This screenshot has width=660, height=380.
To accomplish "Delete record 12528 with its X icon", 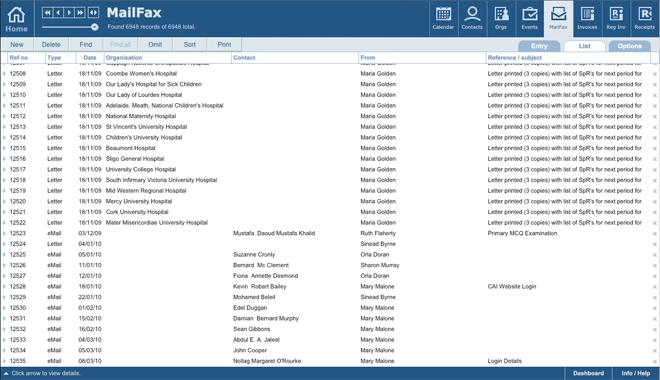I will point(655,287).
